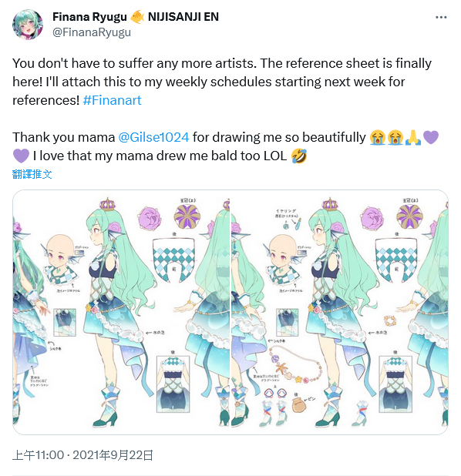
Task: Click the NIJISANJI EN name text
Action: pos(183,17)
